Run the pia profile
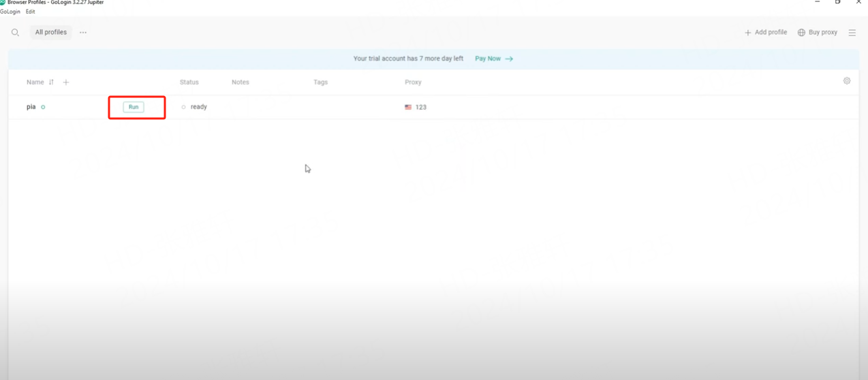 pos(134,107)
